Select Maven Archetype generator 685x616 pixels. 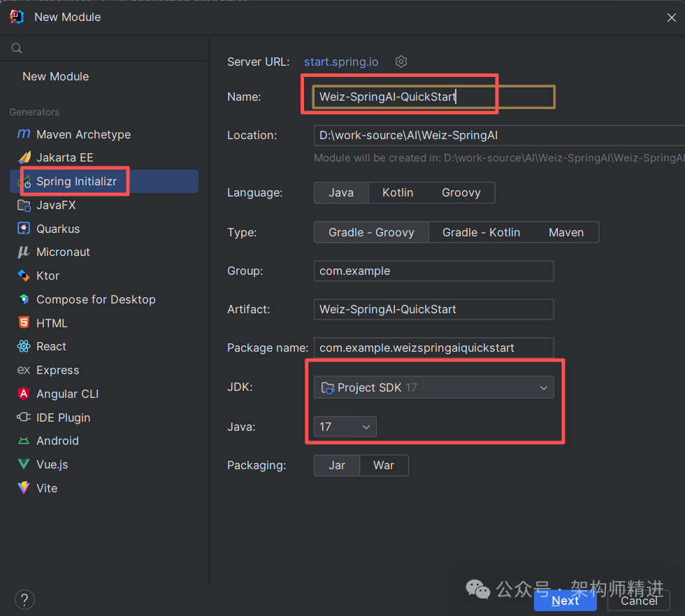[104, 134]
